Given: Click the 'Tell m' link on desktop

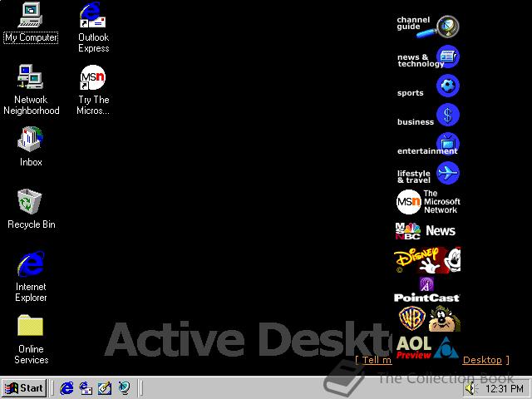Looking at the screenshot, I should 377,360.
